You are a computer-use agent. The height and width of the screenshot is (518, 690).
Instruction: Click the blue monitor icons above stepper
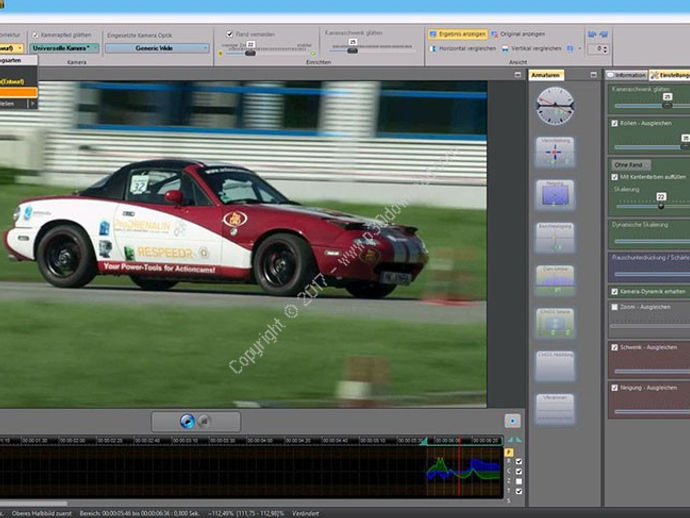click(598, 34)
